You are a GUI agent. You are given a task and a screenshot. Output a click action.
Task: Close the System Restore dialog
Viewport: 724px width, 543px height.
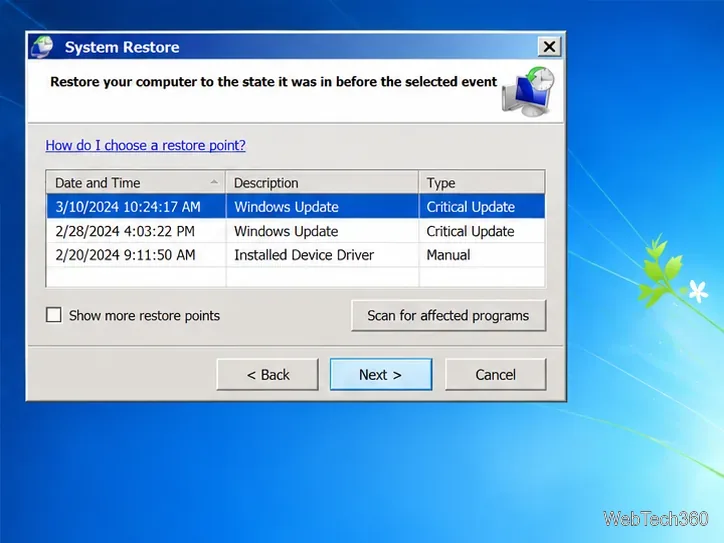pos(549,47)
